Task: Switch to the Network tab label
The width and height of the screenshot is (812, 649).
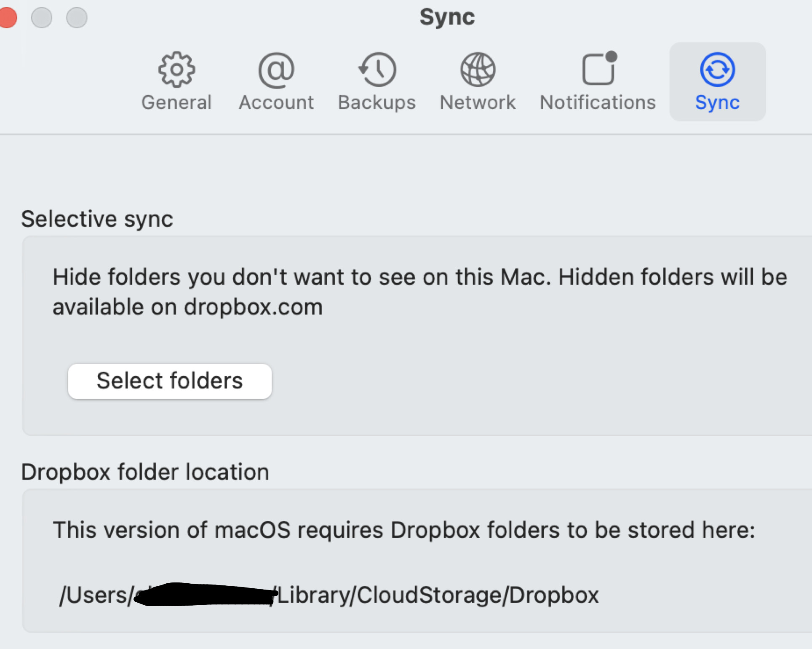Action: point(478,102)
